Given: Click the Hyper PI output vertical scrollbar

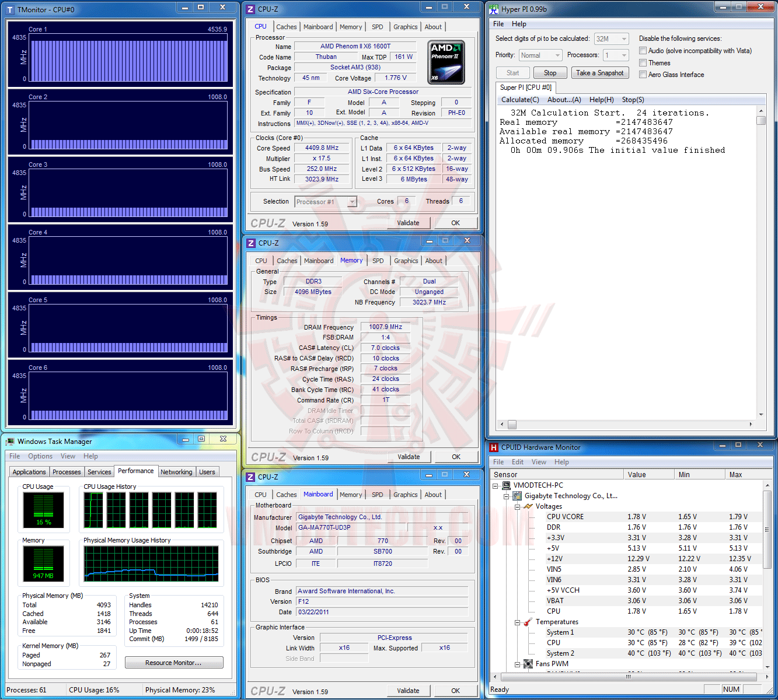Looking at the screenshot, I should 761,262.
